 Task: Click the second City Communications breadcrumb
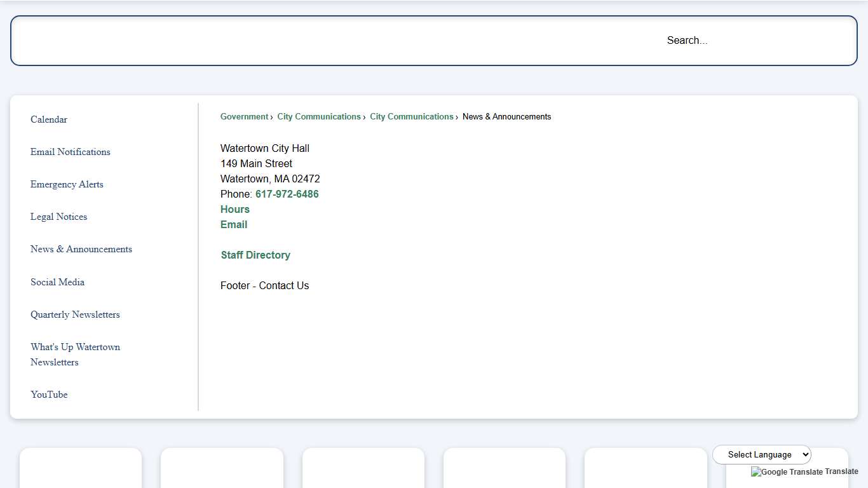coord(412,117)
